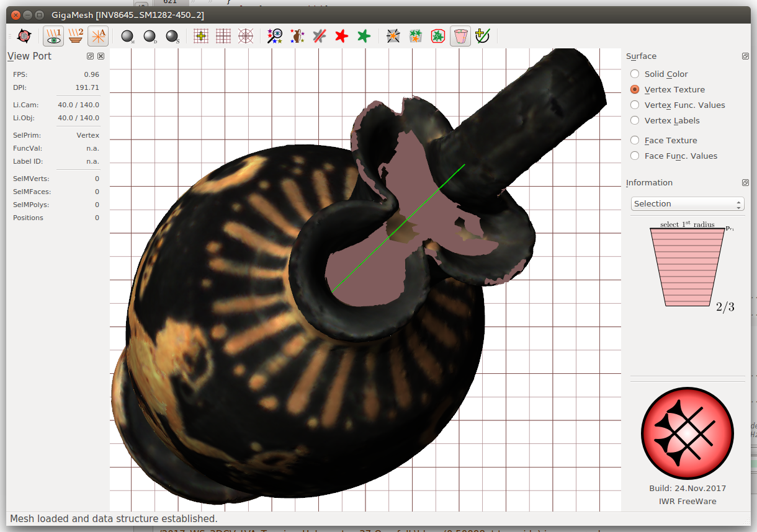This screenshot has height=532, width=757.
Task: Click the Li.Cam value 40.0 / 140.0
Action: (x=79, y=105)
